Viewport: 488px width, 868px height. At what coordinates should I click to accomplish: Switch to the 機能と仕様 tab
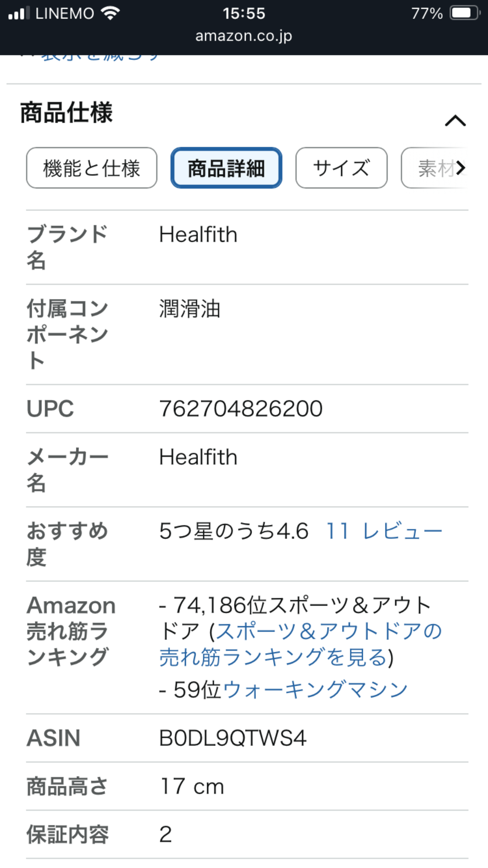pos(91,168)
